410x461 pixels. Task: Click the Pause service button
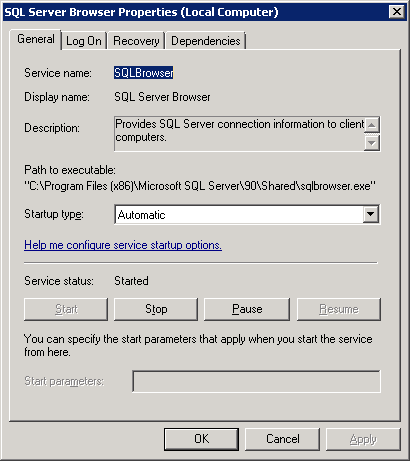(247, 309)
